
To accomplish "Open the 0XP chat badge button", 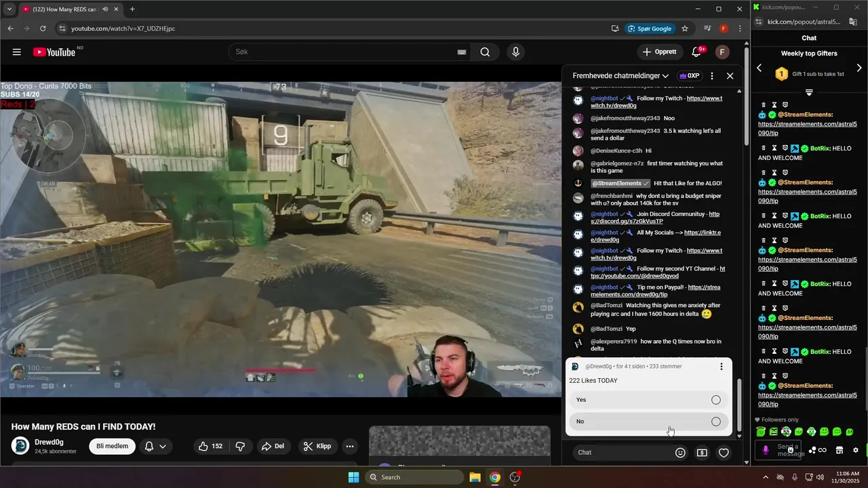I will point(689,76).
